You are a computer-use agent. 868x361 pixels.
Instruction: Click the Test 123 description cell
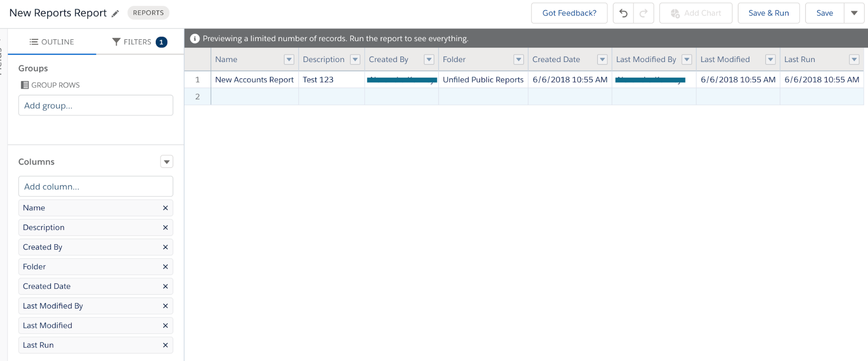click(331, 80)
